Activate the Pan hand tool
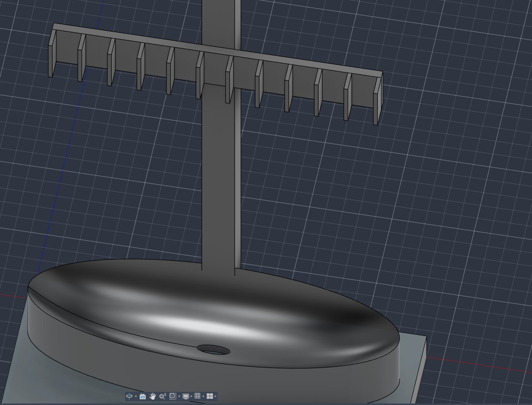The height and width of the screenshot is (405, 532). pos(153,396)
